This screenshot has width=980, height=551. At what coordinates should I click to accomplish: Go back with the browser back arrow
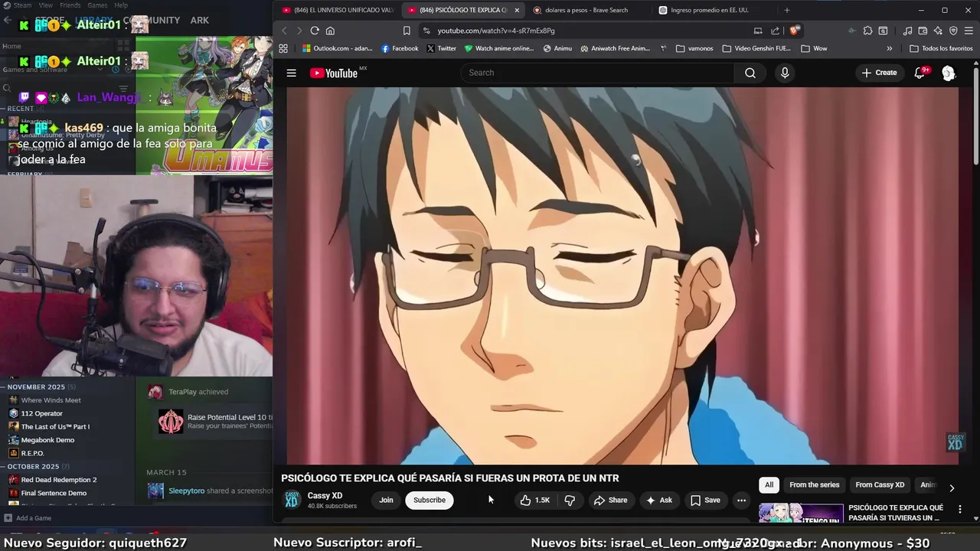(x=284, y=31)
